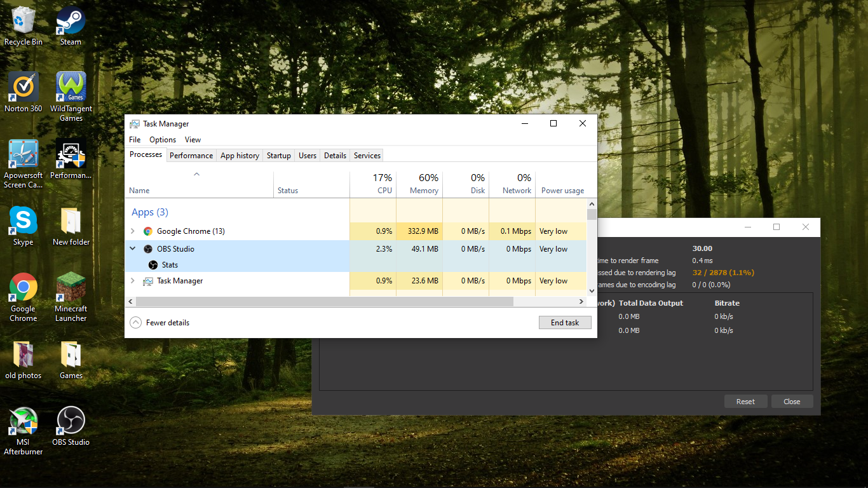Click the 0.4 ms render time value

click(703, 261)
